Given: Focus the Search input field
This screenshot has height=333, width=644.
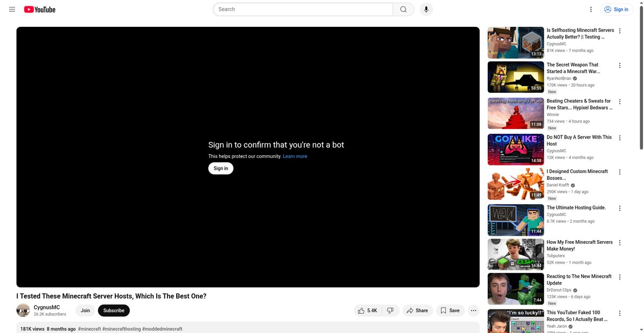Looking at the screenshot, I should pyautogui.click(x=303, y=9).
